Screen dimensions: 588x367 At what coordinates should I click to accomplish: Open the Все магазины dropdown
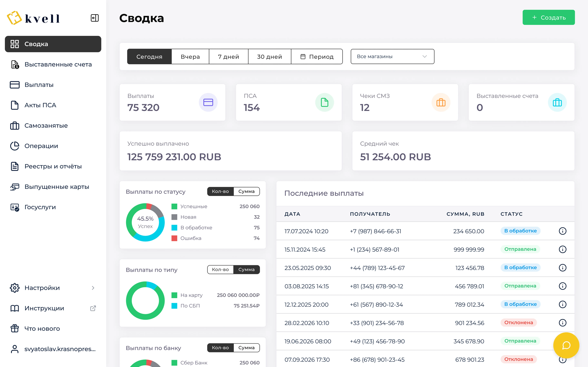click(392, 57)
